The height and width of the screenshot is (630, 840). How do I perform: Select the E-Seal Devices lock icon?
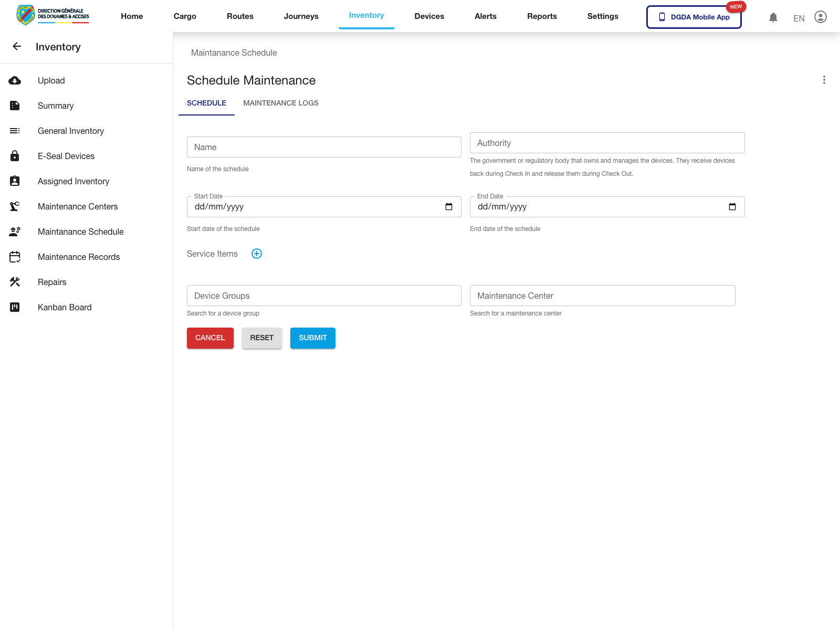[15, 156]
